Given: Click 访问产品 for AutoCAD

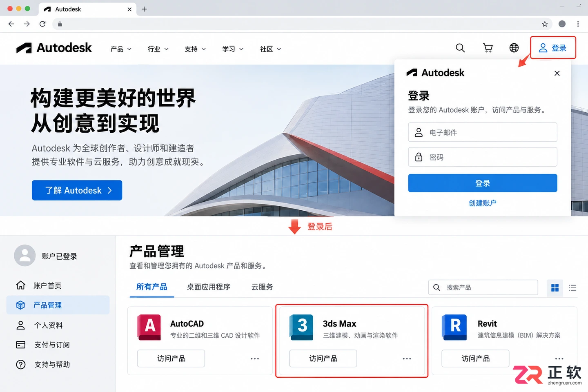Looking at the screenshot, I should tap(171, 359).
